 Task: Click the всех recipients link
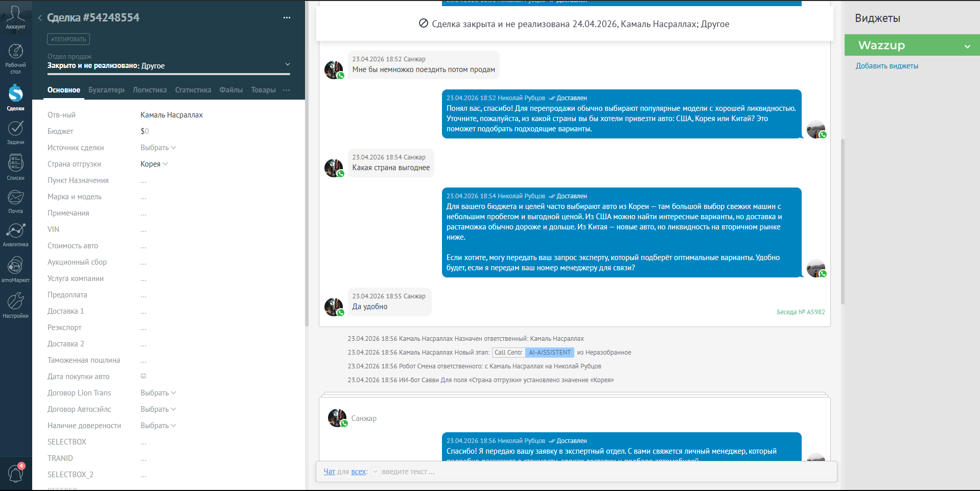(358, 472)
